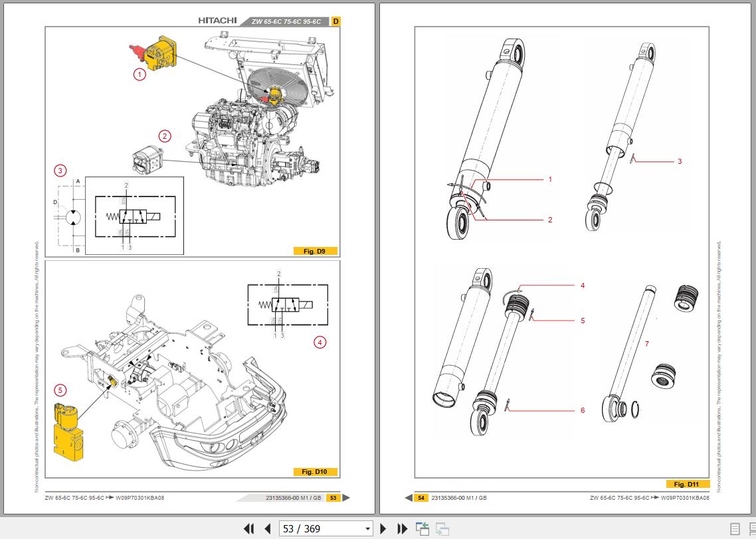Click circled callout 2 near gear pump
Image resolution: width=756 pixels, height=539 pixels.
(x=165, y=136)
